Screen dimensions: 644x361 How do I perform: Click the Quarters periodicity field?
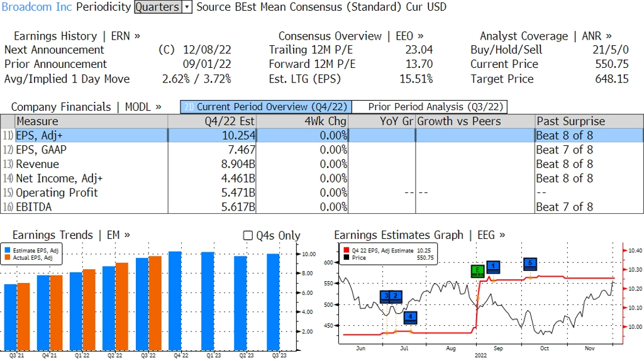tap(158, 7)
